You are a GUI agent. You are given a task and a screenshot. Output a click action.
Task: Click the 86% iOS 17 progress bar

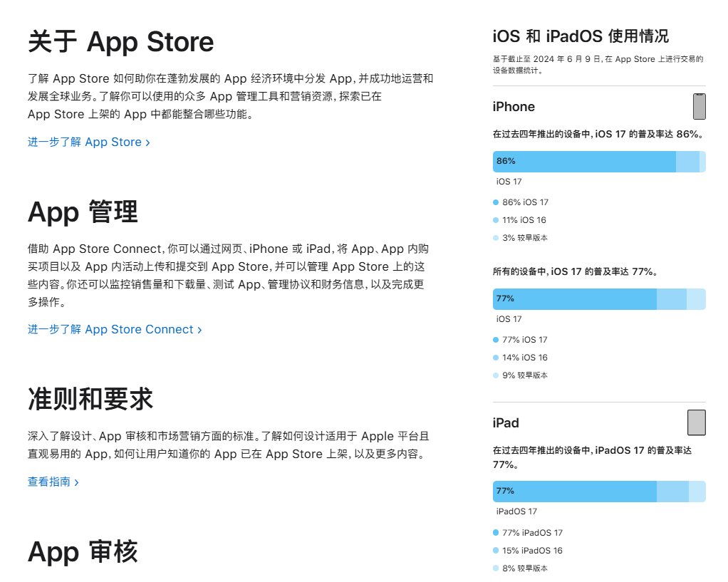[x=599, y=162]
